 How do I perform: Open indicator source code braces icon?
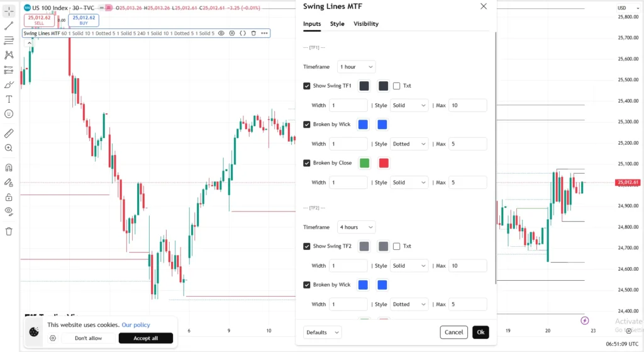[x=243, y=33]
